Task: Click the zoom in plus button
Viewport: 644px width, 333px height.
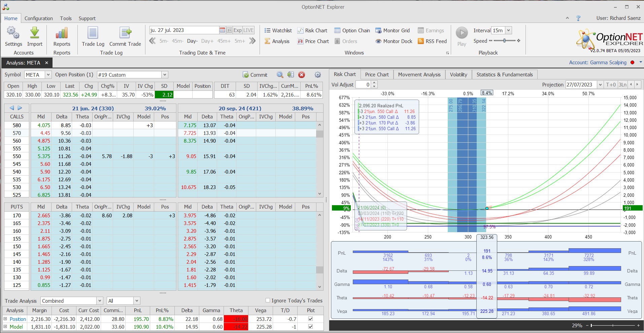Action: click(638, 326)
